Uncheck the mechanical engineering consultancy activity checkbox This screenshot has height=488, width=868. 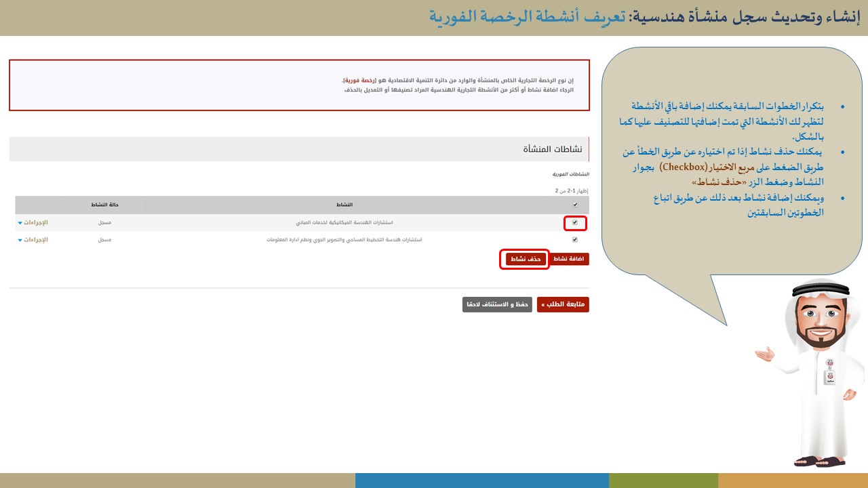coord(575,222)
